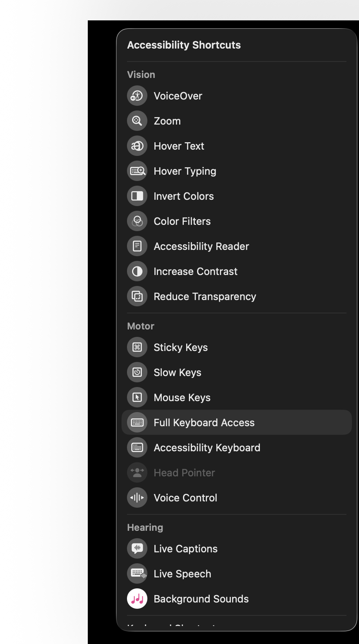Turn on Slow Keys
This screenshot has width=359, height=644.
(x=237, y=373)
